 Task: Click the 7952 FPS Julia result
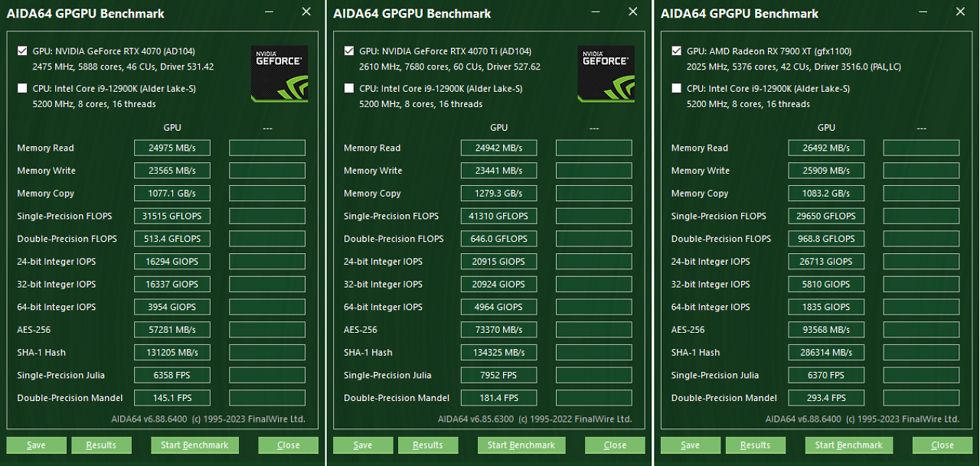tap(499, 375)
